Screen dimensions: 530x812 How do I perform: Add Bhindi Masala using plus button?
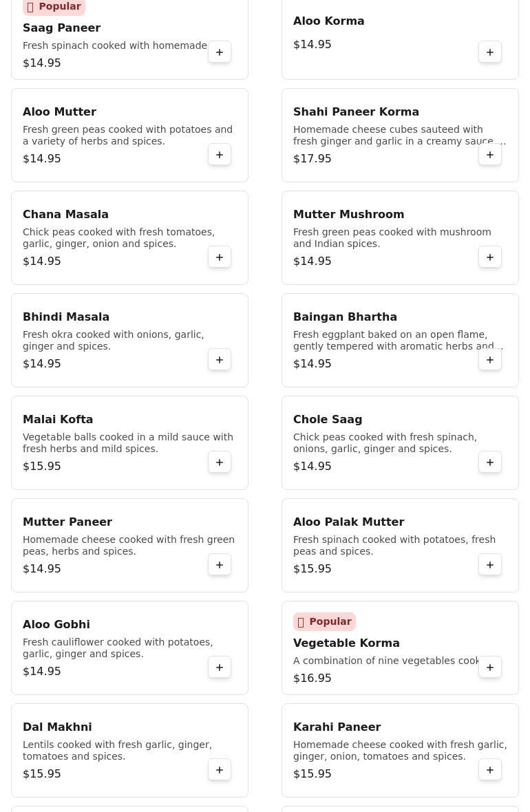point(220,360)
